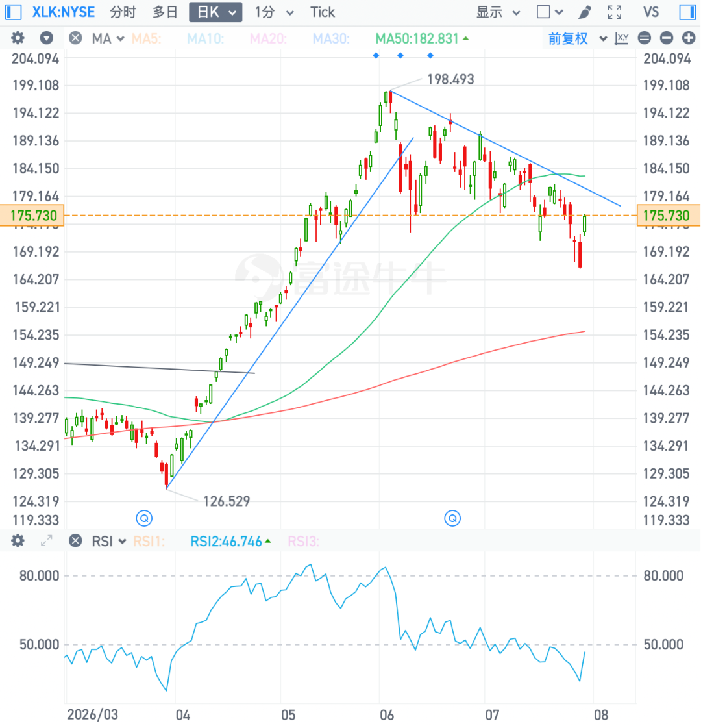Open the drawing pen tool
The image size is (701, 728).
click(x=585, y=12)
